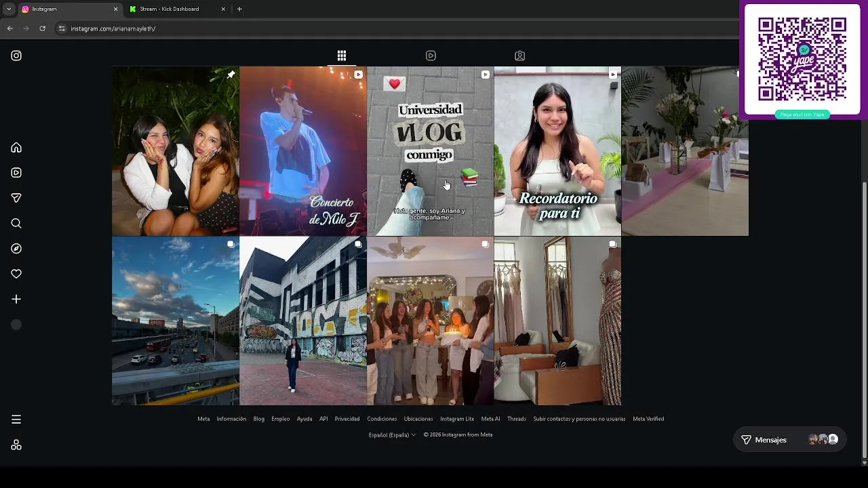Open cloudy sky highway post
Viewport: 868px width, 488px height.
click(x=175, y=321)
